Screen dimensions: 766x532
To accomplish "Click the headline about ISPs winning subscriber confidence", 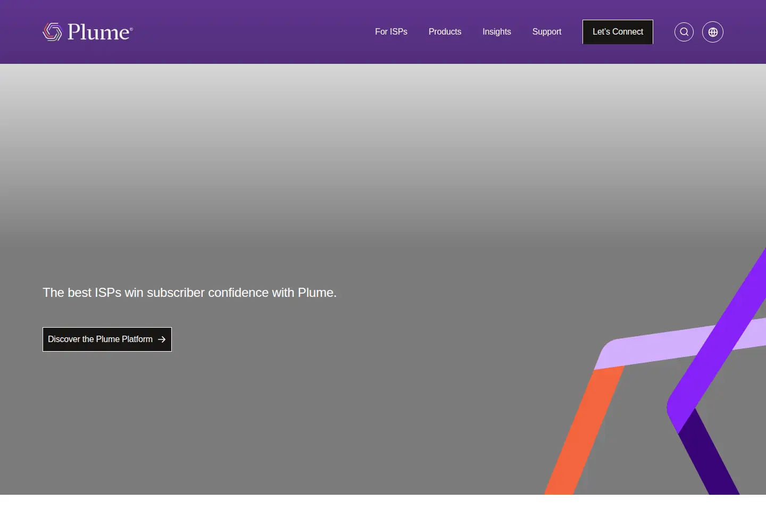I will coord(189,293).
